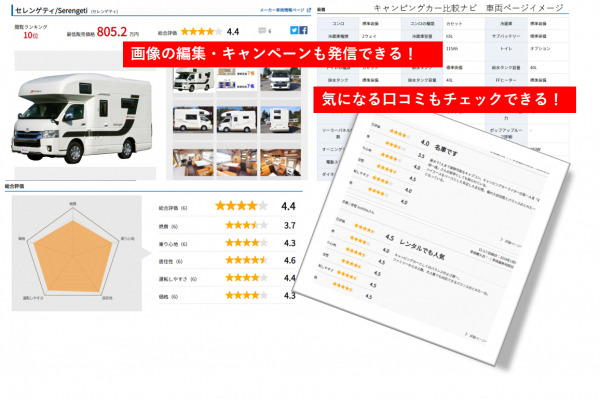Select the floor plan layout thumbnail

[x=237, y=80]
